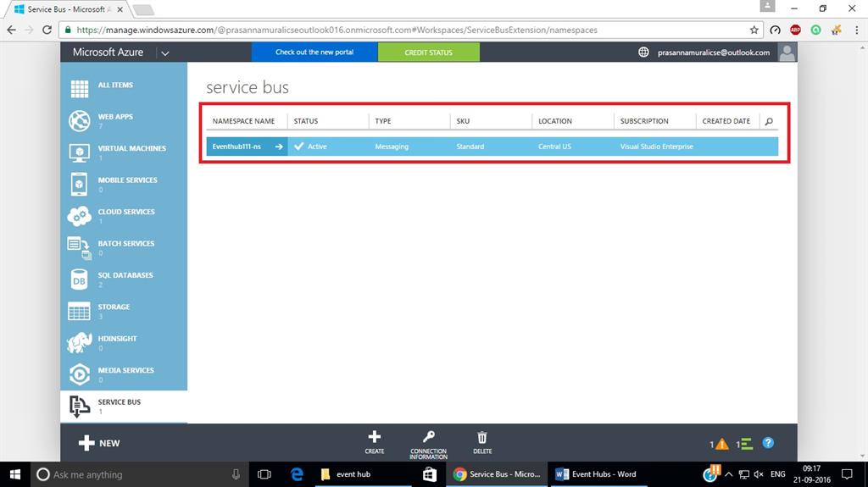868x487 pixels.
Task: Open the Web Apps globe icon
Action: 79,120
